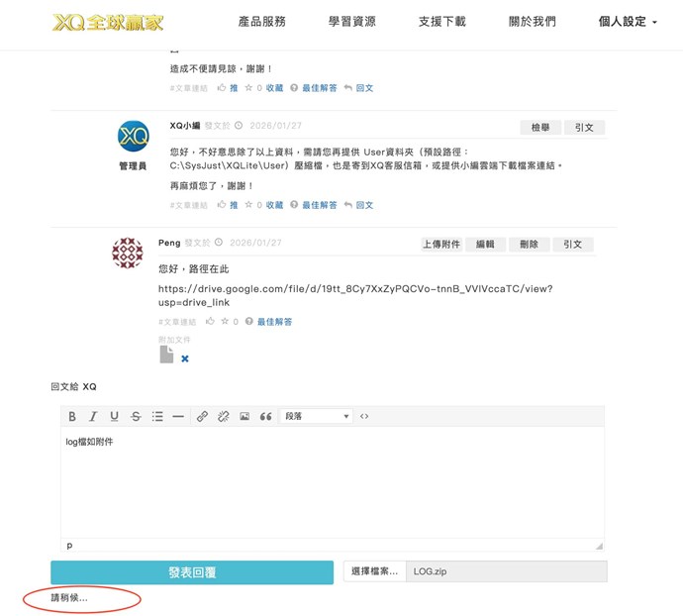Click 推 on XQ小編's 2026/01/27 post
The height and width of the screenshot is (616, 683).
[234, 205]
